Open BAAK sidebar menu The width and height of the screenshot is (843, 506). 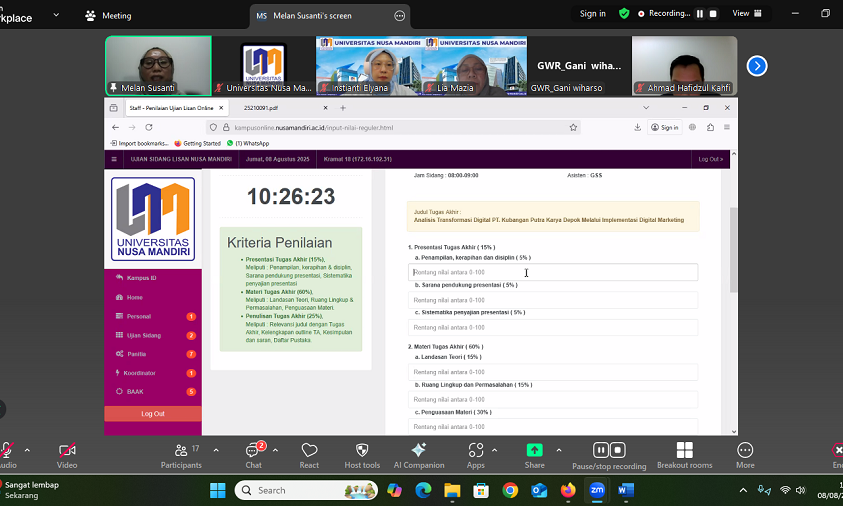[x=153, y=391]
